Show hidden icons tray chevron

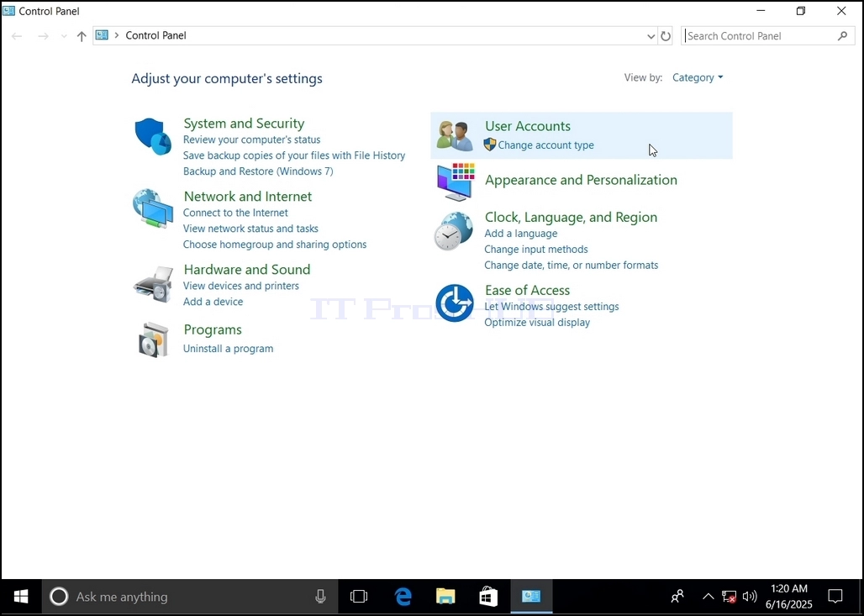[708, 596]
